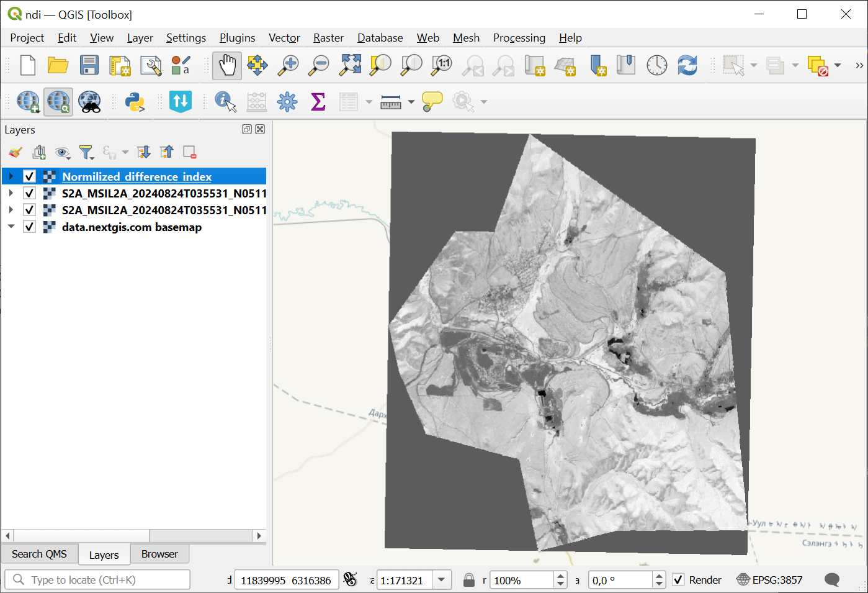Select the Pan Map hand tool
This screenshot has height=593, width=868.
pyautogui.click(x=227, y=65)
